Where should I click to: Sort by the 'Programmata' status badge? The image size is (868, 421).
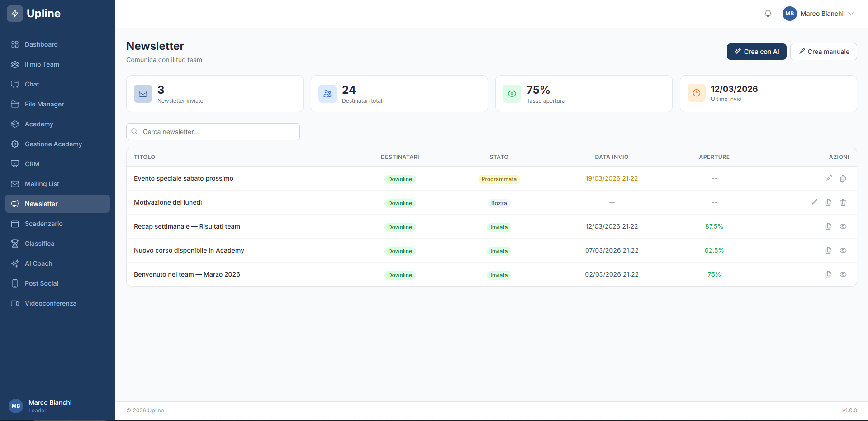pos(498,179)
